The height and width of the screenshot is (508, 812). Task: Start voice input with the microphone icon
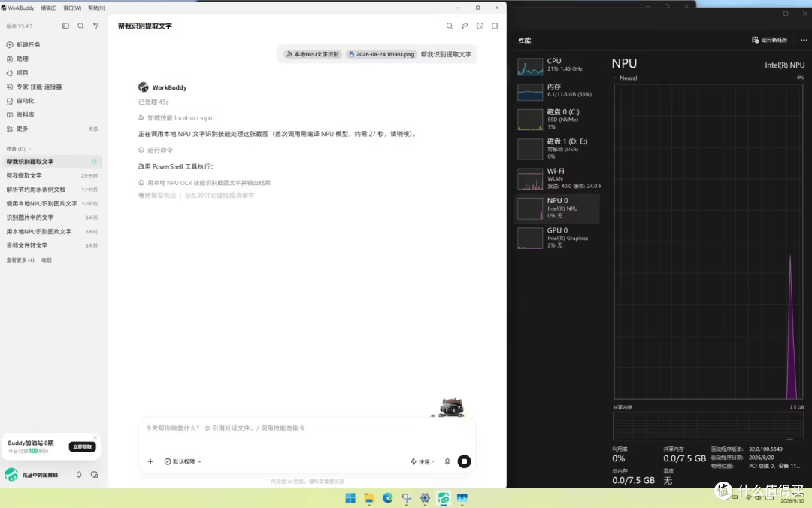pos(447,461)
